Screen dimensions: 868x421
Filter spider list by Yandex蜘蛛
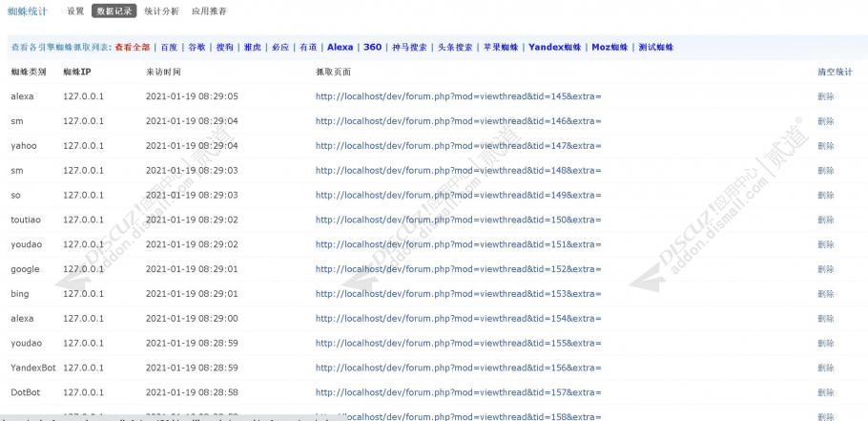point(555,47)
